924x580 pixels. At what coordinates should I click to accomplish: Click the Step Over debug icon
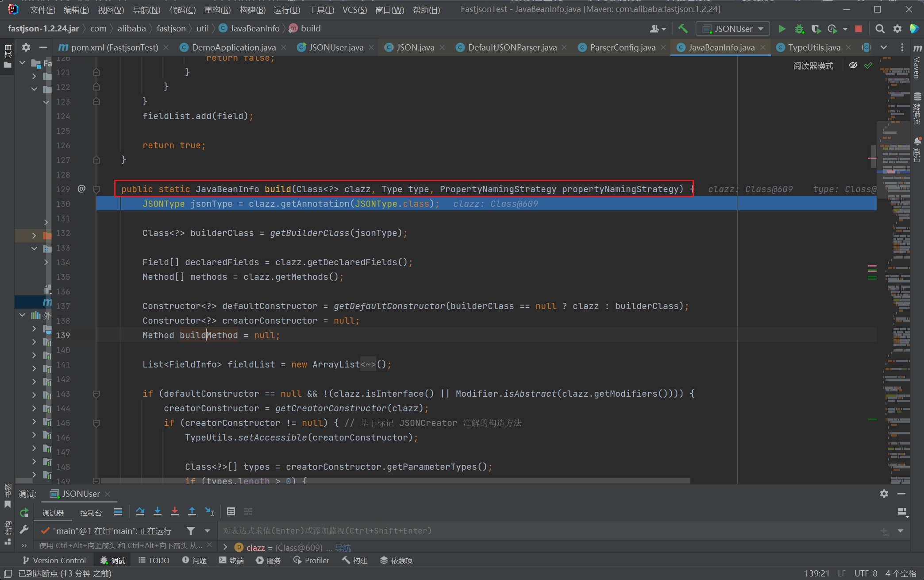[x=140, y=512]
